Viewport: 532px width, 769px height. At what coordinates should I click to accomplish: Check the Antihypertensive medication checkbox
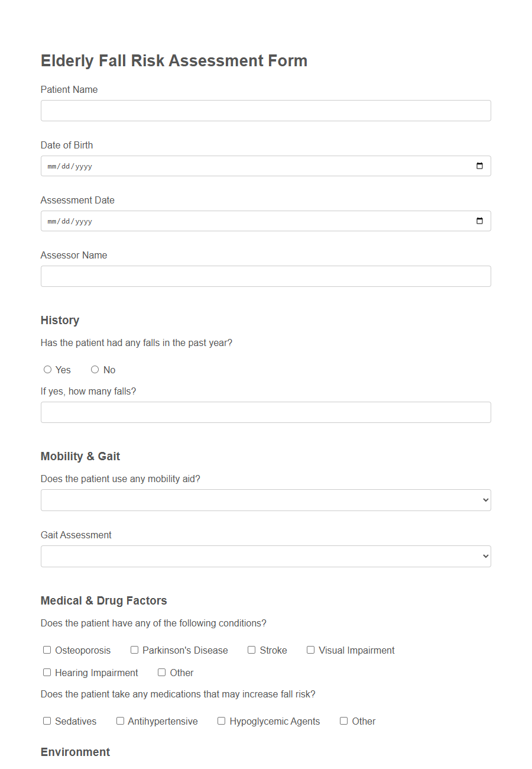(120, 720)
